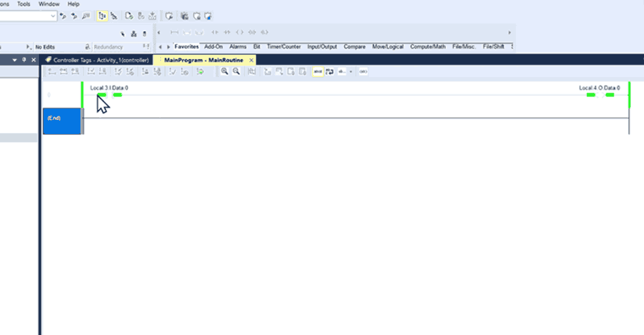Viewport: 644px width, 335px height.
Task: Select the examine-on contact instruction icon
Action: [x=215, y=32]
